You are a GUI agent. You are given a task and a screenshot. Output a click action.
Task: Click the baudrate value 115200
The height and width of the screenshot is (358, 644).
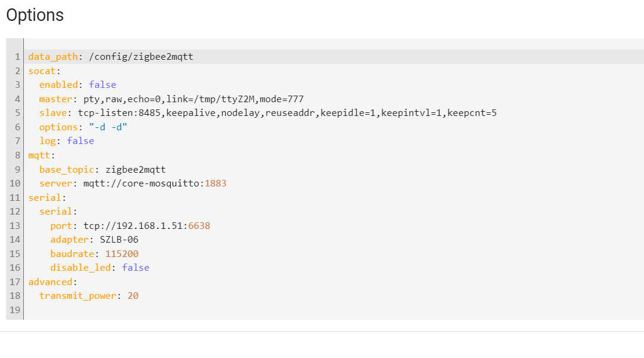[122, 253]
